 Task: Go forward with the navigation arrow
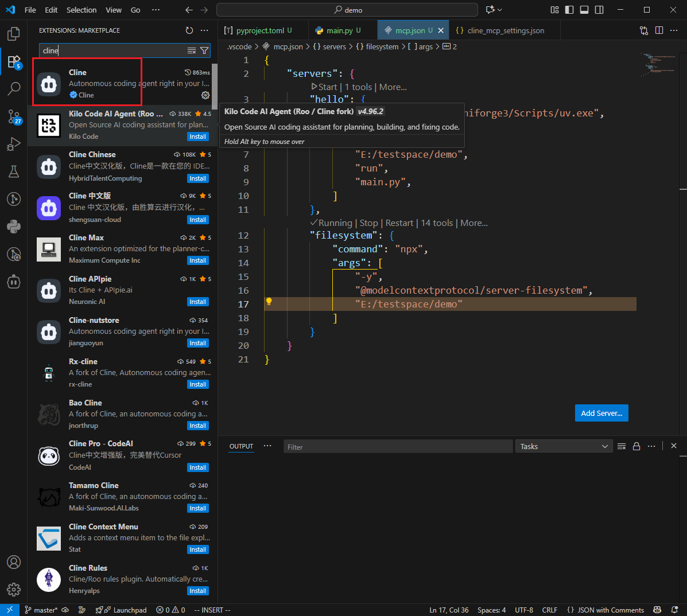204,10
